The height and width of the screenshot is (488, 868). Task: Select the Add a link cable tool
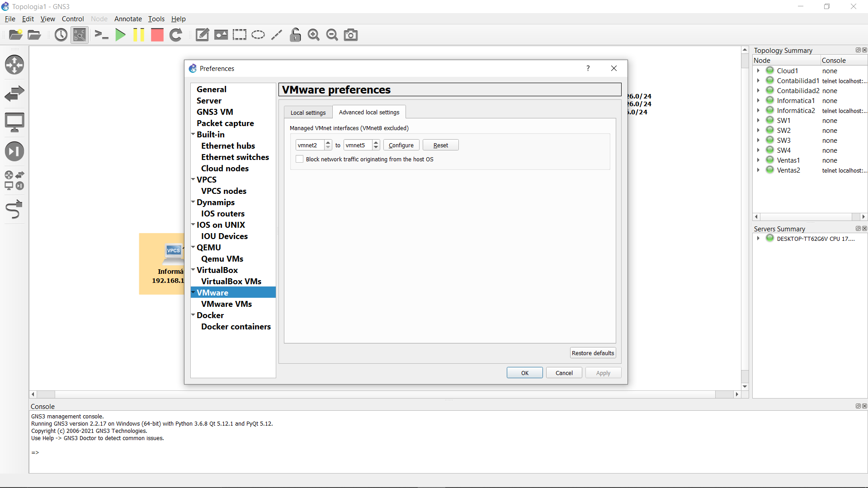click(14, 210)
